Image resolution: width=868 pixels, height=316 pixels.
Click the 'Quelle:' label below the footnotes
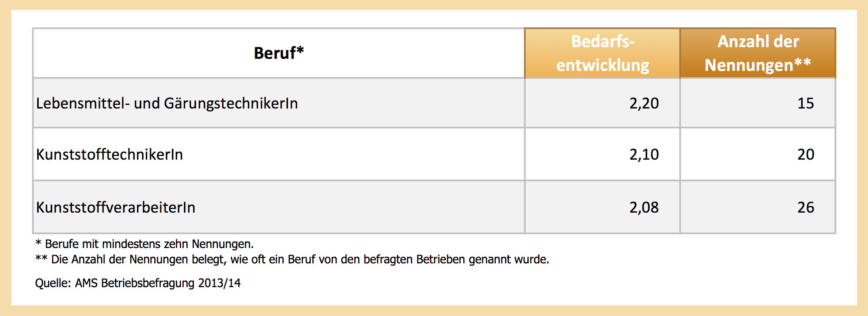(x=53, y=283)
